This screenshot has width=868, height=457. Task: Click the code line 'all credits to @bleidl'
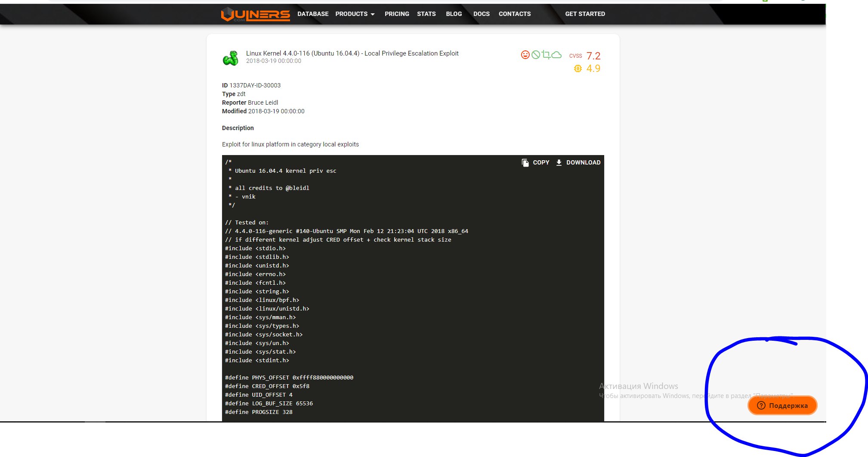272,188
